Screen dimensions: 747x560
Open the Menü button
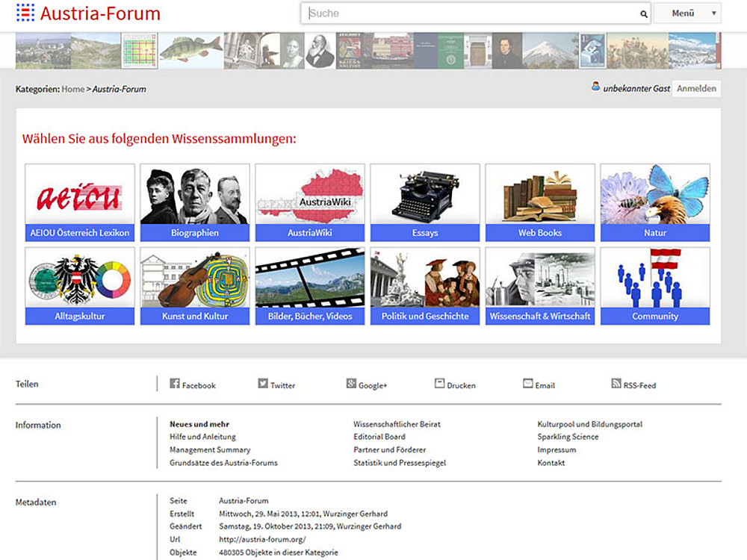683,13
